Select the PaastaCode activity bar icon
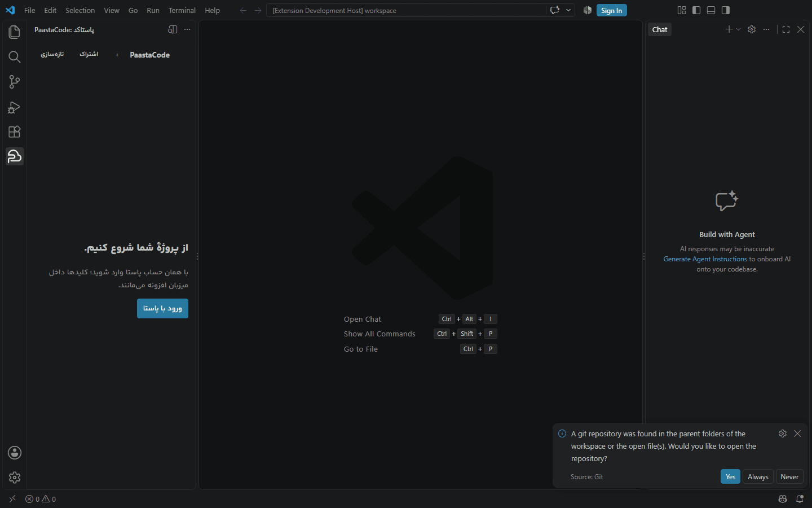The height and width of the screenshot is (508, 812). [x=15, y=156]
